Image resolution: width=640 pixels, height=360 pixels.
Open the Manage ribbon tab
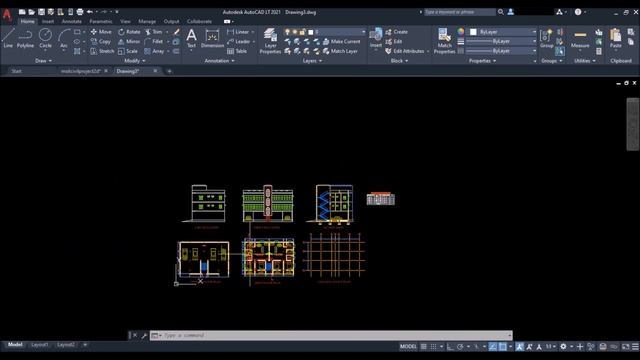[147, 21]
